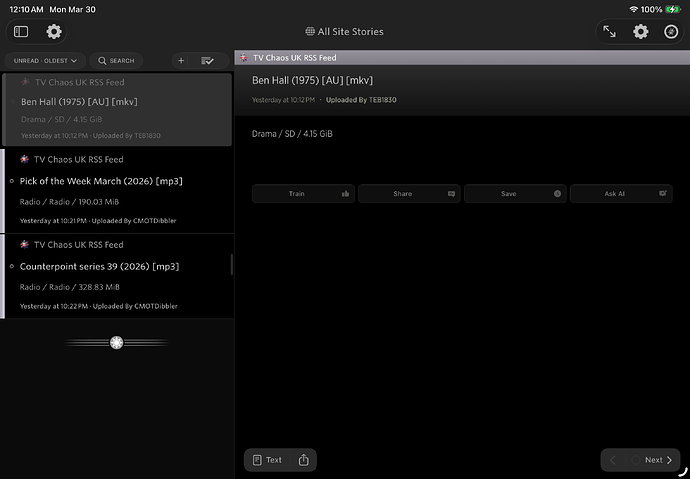Screen dimensions: 690x479
Task: Expand story to fullscreen with arrows icon
Action: click(609, 32)
